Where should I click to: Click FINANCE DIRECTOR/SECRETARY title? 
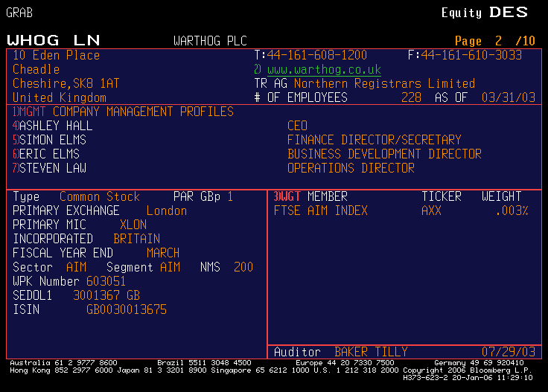tap(375, 140)
